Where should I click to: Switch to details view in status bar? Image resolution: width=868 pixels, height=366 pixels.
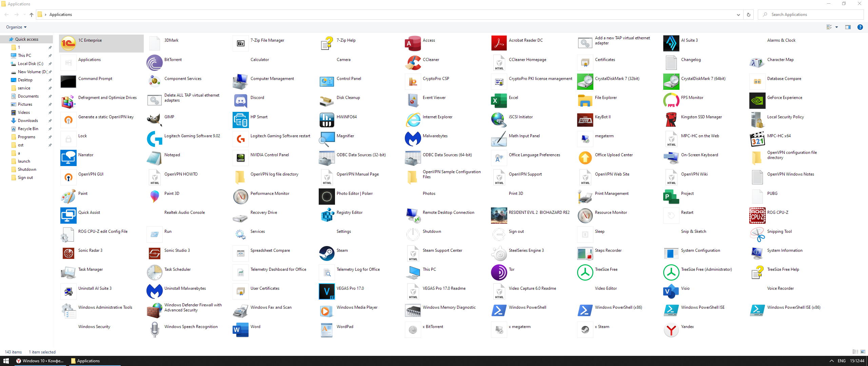pyautogui.click(x=855, y=352)
